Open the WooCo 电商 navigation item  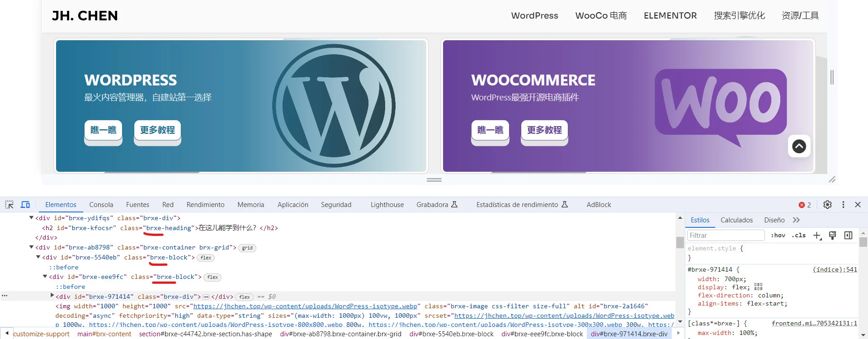click(601, 16)
